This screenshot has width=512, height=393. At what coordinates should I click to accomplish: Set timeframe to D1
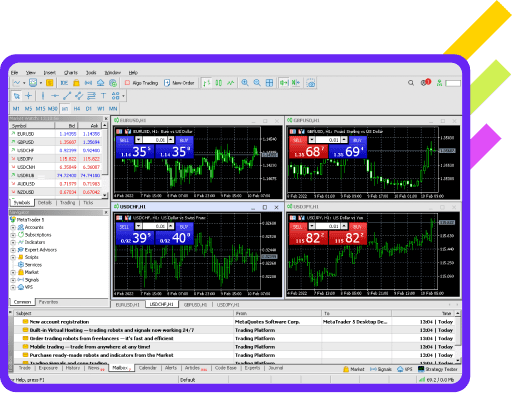(89, 109)
